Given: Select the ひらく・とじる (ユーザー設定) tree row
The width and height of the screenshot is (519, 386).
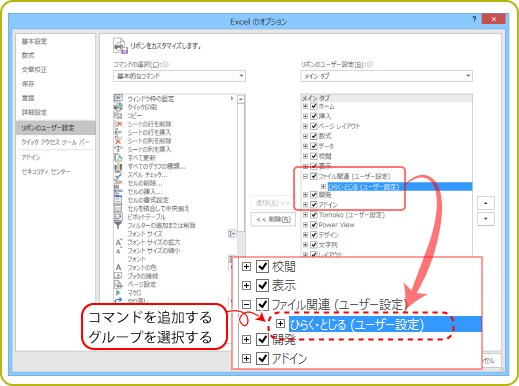Looking at the screenshot, I should coord(400,187).
